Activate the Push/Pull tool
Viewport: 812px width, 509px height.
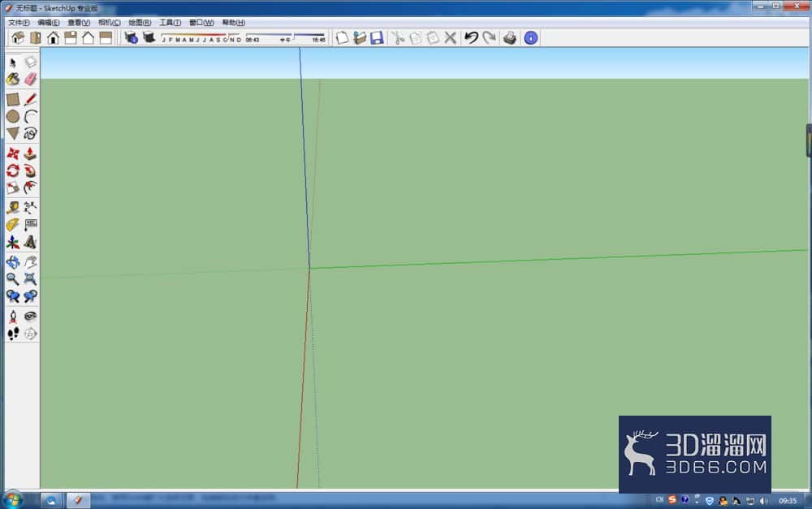(x=31, y=153)
